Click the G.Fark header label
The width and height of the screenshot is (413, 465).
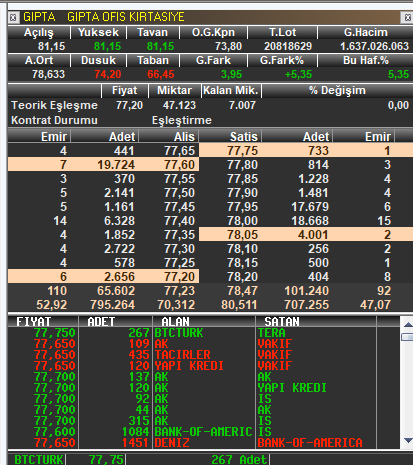point(213,60)
